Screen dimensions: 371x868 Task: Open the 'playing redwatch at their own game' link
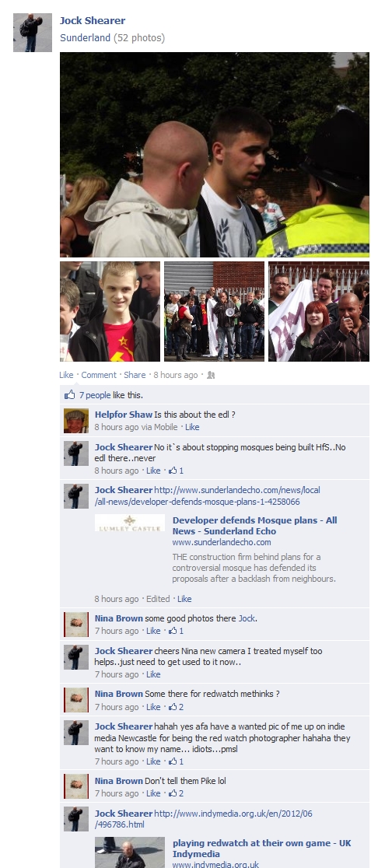pyautogui.click(x=261, y=848)
